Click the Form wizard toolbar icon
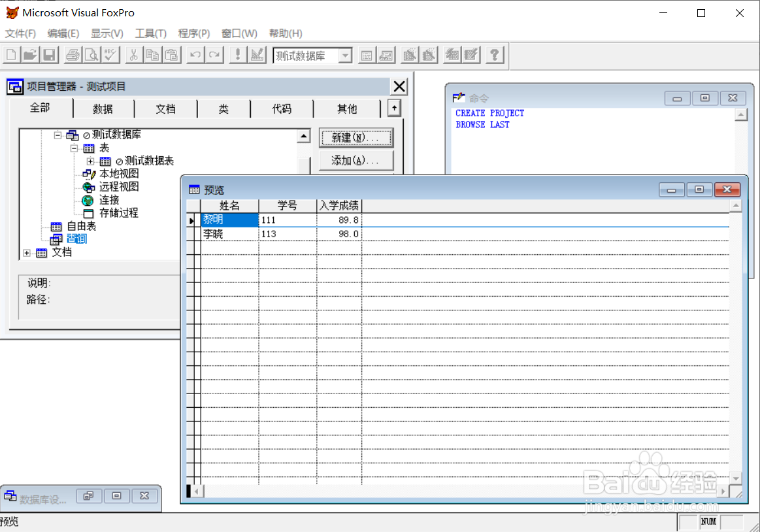This screenshot has height=532, width=760. pos(410,56)
